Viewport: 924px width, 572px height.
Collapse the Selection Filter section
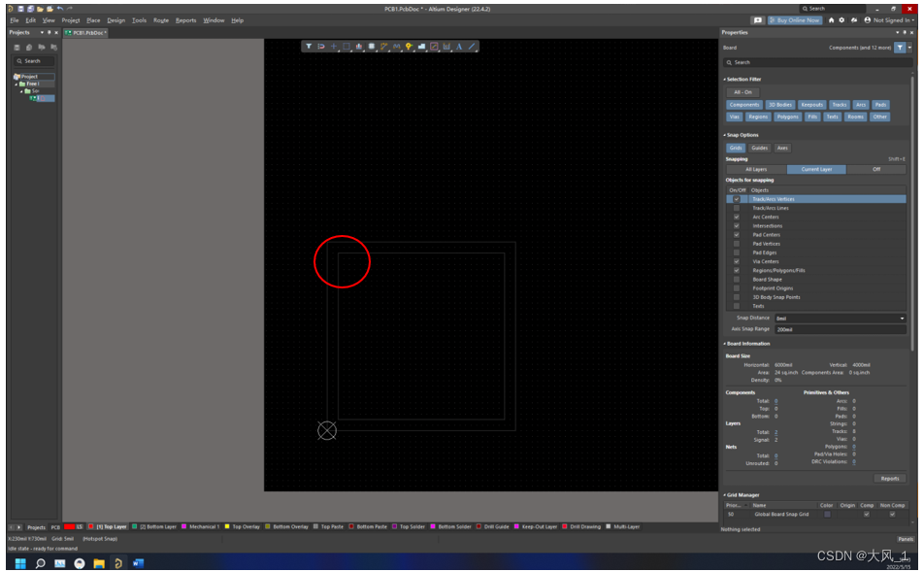pos(725,79)
